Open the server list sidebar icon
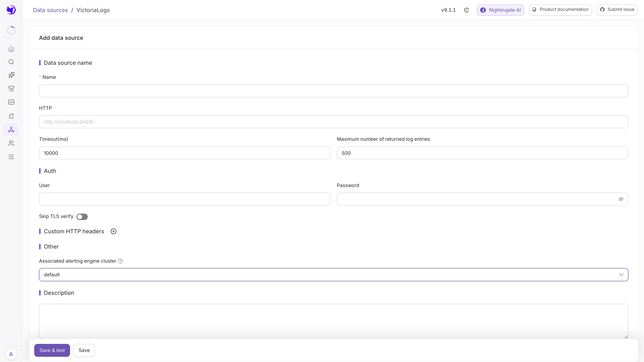This screenshot has width=644, height=362. (x=11, y=88)
